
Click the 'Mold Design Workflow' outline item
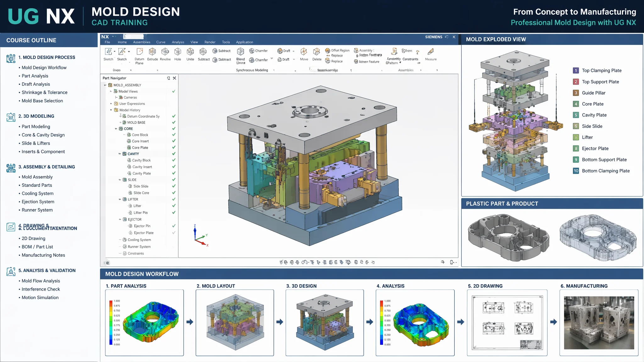[44, 68]
